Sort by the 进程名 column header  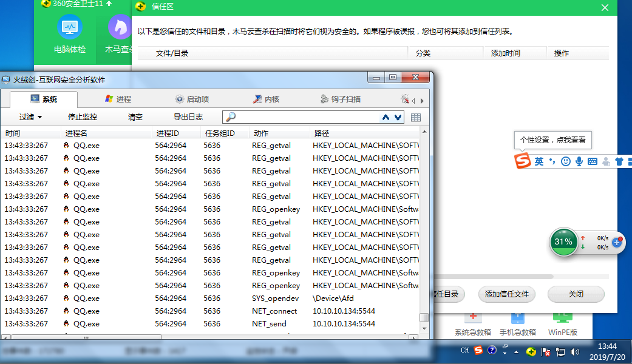click(107, 133)
